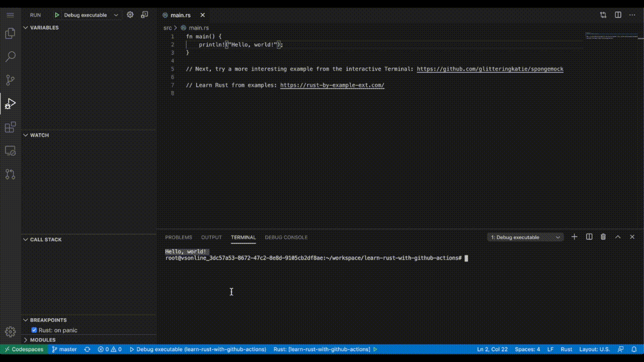Image resolution: width=644 pixels, height=362 pixels.
Task: Click src in the breadcrumb
Action: pyautogui.click(x=168, y=28)
